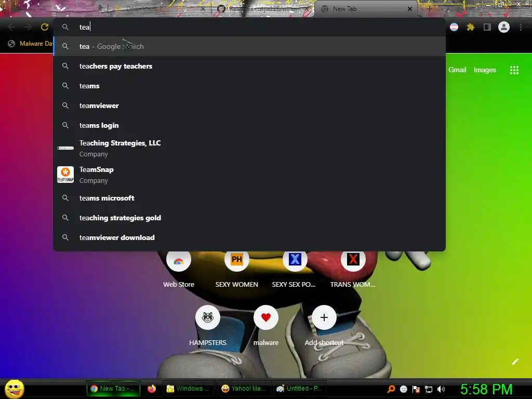
Task: Switch to Yahoo! Messenger taskbar window
Action: tap(244, 389)
